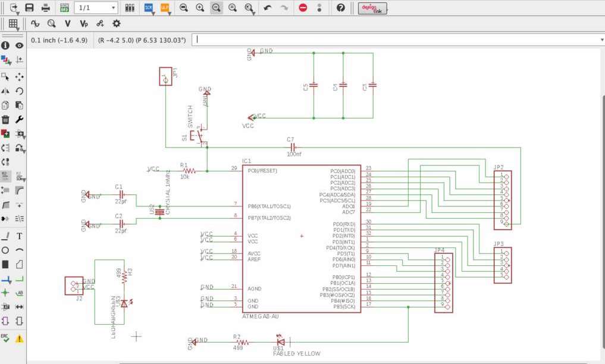Expand the command line history dropdown arrow

[x=602, y=40]
